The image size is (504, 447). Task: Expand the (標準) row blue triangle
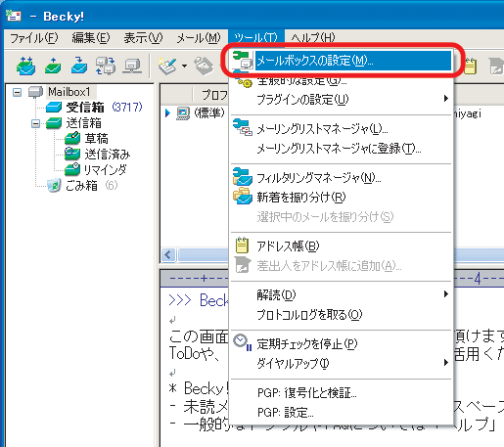(167, 113)
